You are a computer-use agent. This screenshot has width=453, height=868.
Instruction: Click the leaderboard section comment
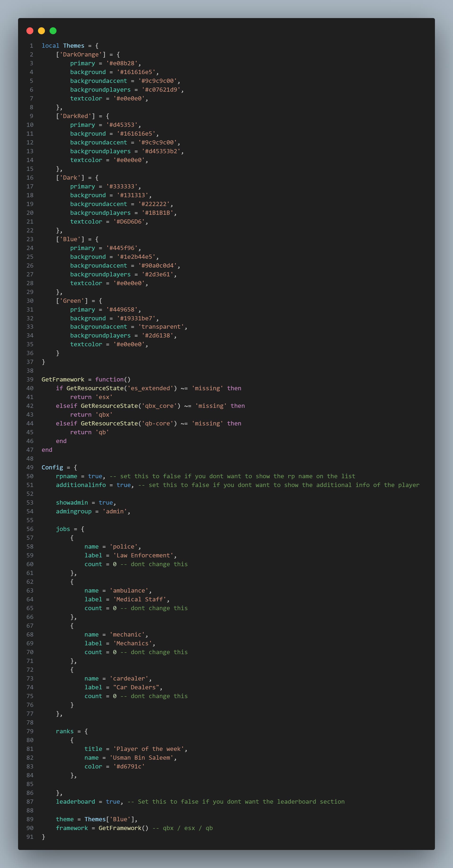click(236, 802)
